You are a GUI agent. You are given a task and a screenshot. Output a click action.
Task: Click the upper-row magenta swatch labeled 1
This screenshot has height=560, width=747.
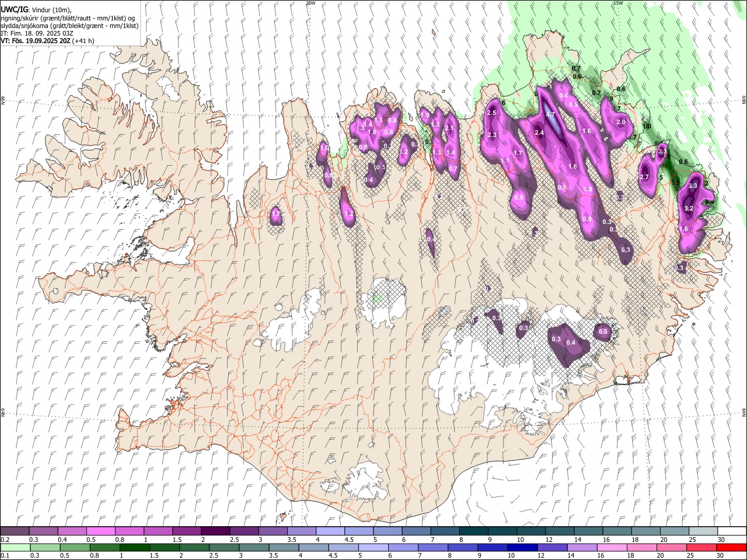(x=158, y=531)
